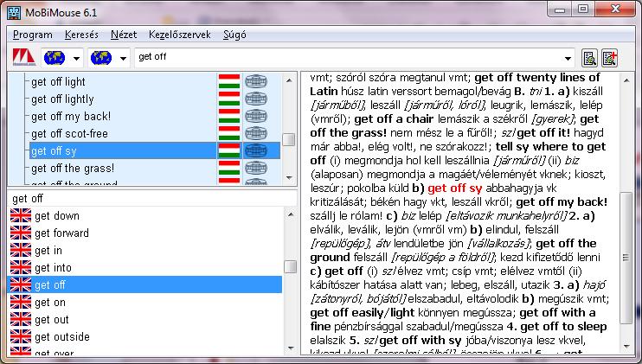Click the UK flag beside 'get on'

pos(21,302)
